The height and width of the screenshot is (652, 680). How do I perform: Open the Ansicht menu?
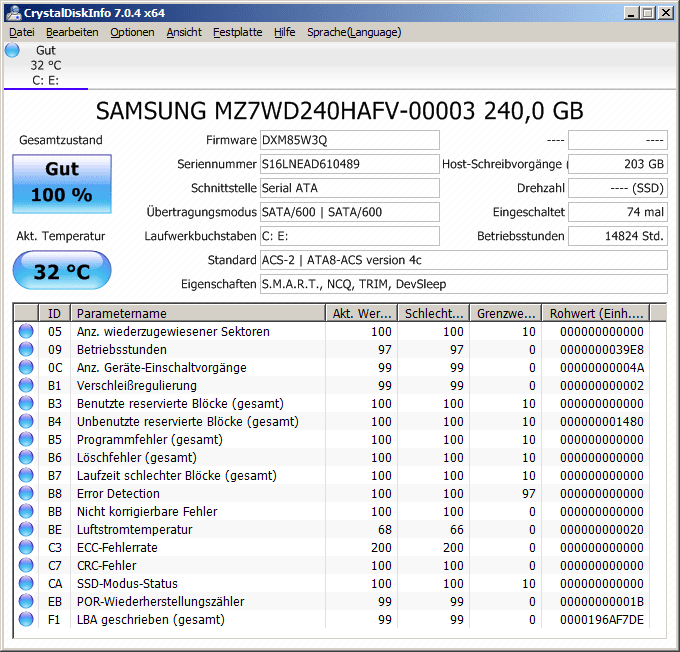point(184,32)
